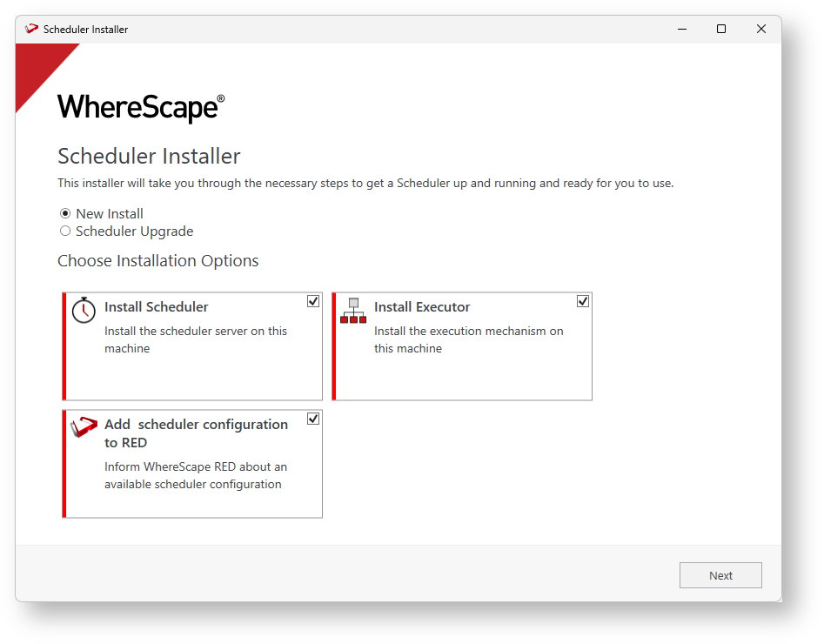Click the Inform WhereScape RED description text
Viewport: 824px width, 644px height.
[195, 475]
